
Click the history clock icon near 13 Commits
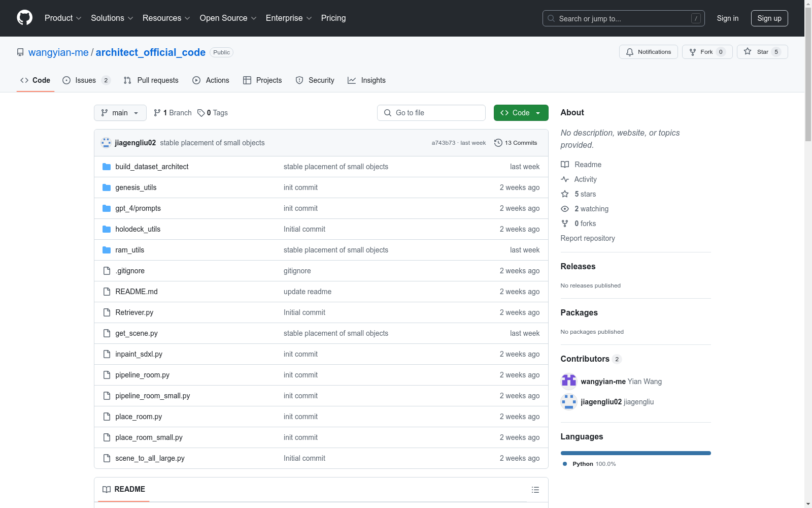(498, 143)
